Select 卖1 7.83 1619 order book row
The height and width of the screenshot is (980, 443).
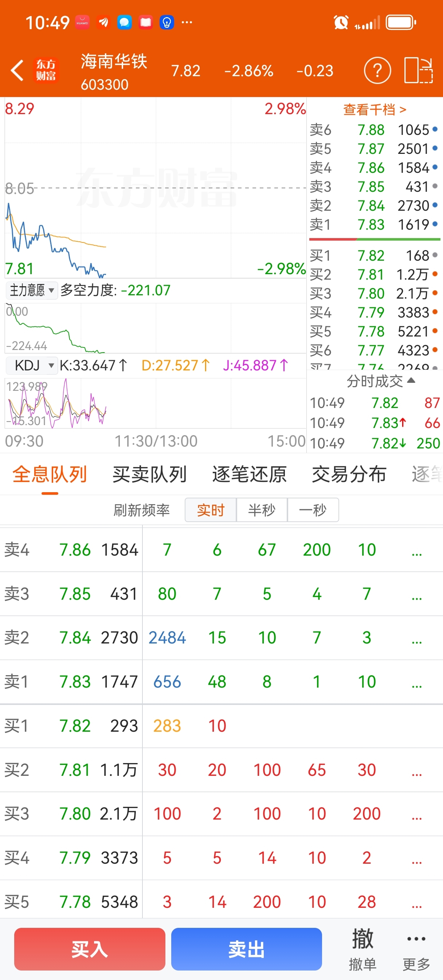point(374,225)
